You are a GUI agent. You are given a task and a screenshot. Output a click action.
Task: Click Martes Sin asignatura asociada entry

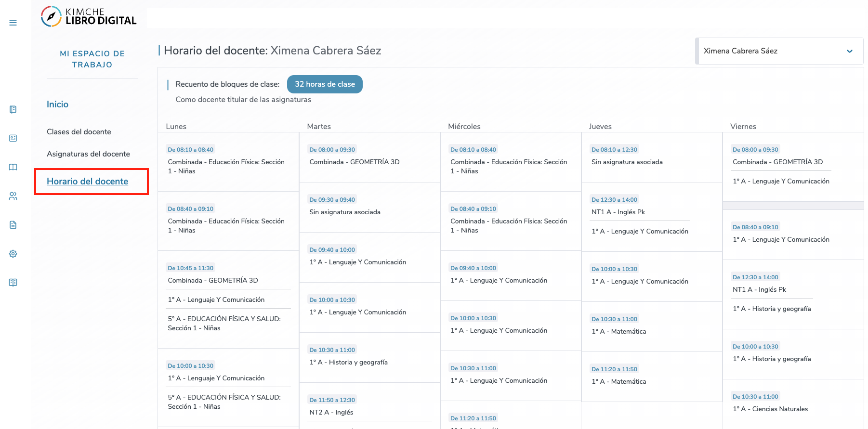[x=345, y=212]
